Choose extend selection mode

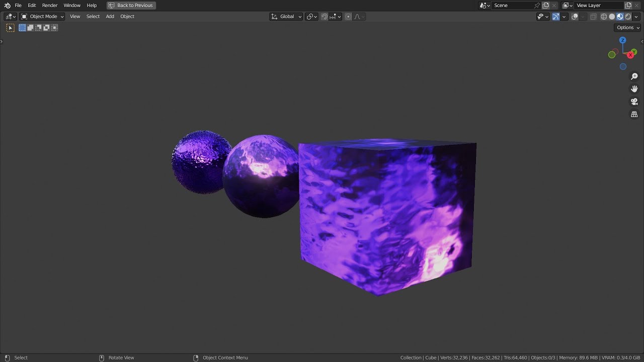30,28
